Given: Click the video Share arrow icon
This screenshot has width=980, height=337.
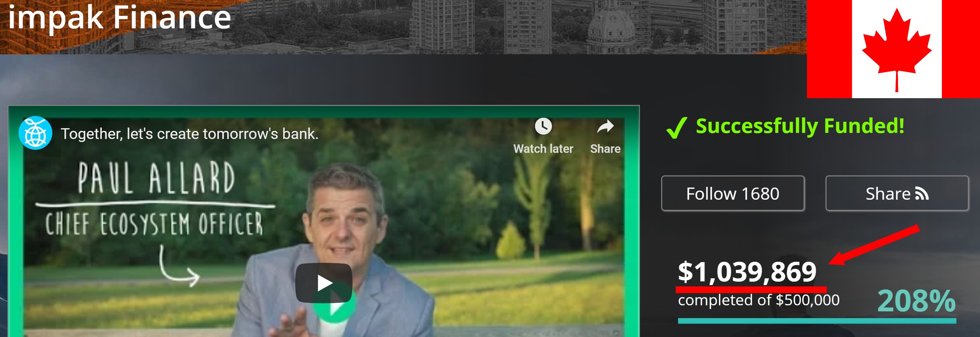Looking at the screenshot, I should click(605, 126).
